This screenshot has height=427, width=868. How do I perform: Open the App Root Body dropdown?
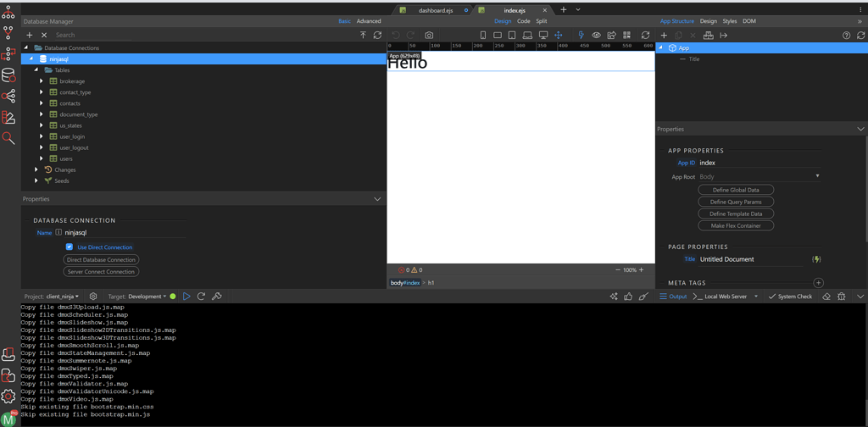pos(759,176)
